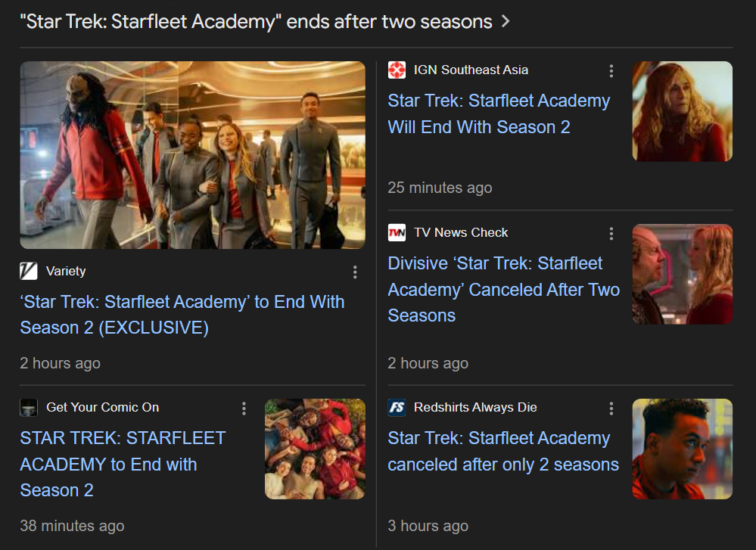
Task: Open "STAR TREK: STARFLEET ACADEMY to End with Season 2"
Action: pyautogui.click(x=123, y=465)
